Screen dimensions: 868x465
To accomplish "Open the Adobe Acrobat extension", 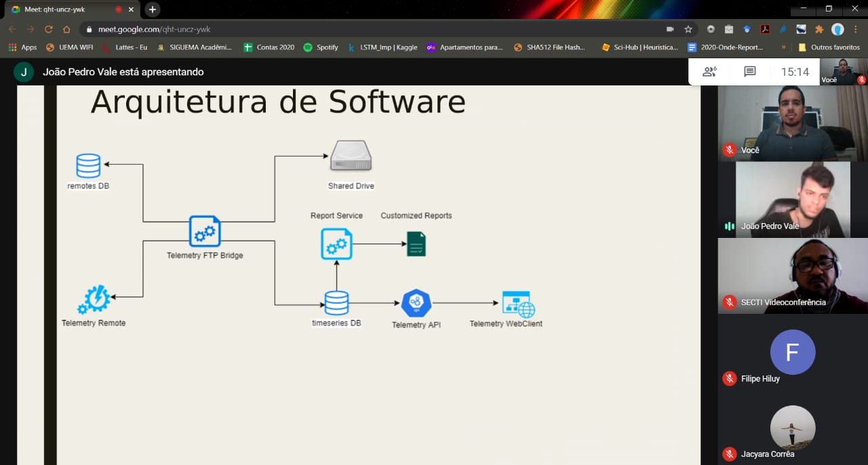I will click(x=765, y=29).
